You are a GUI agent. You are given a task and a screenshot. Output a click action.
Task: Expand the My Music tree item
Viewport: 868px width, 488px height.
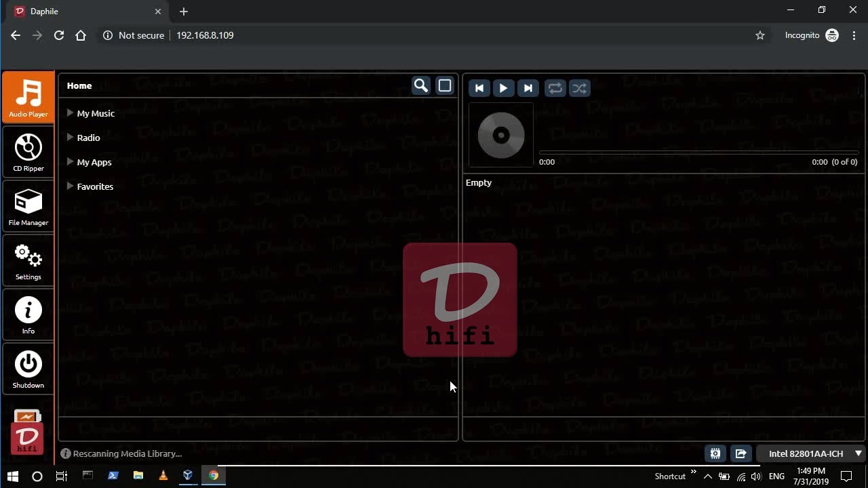coord(70,113)
